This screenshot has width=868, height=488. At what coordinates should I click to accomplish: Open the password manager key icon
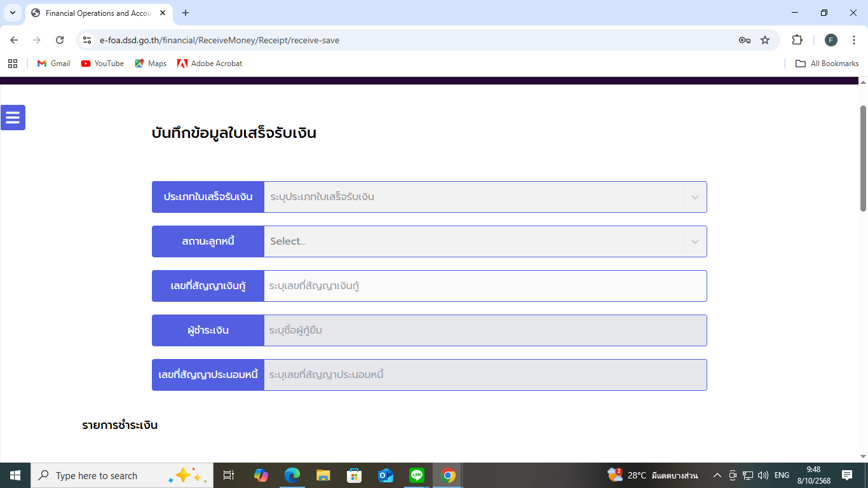[744, 40]
